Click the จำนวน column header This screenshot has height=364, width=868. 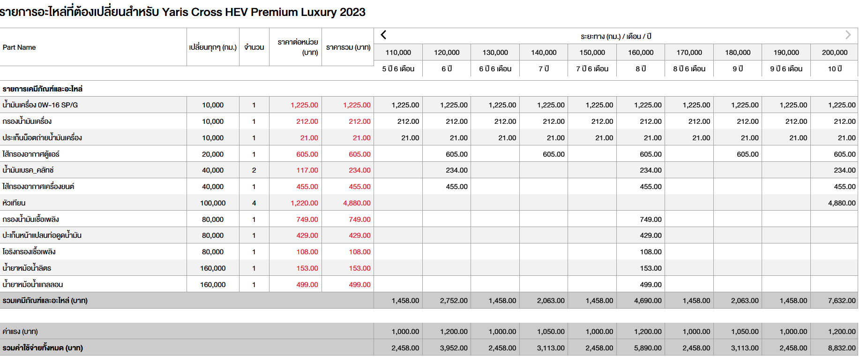[254, 47]
